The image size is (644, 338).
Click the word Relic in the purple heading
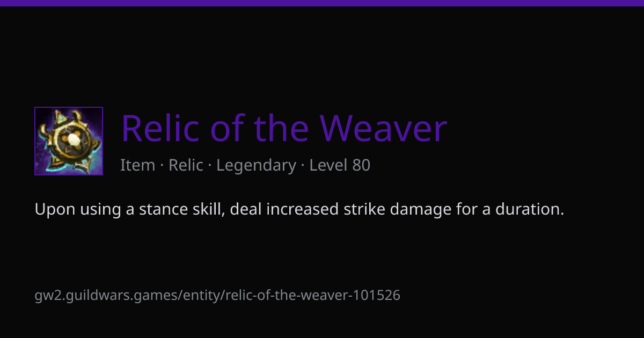point(162,128)
